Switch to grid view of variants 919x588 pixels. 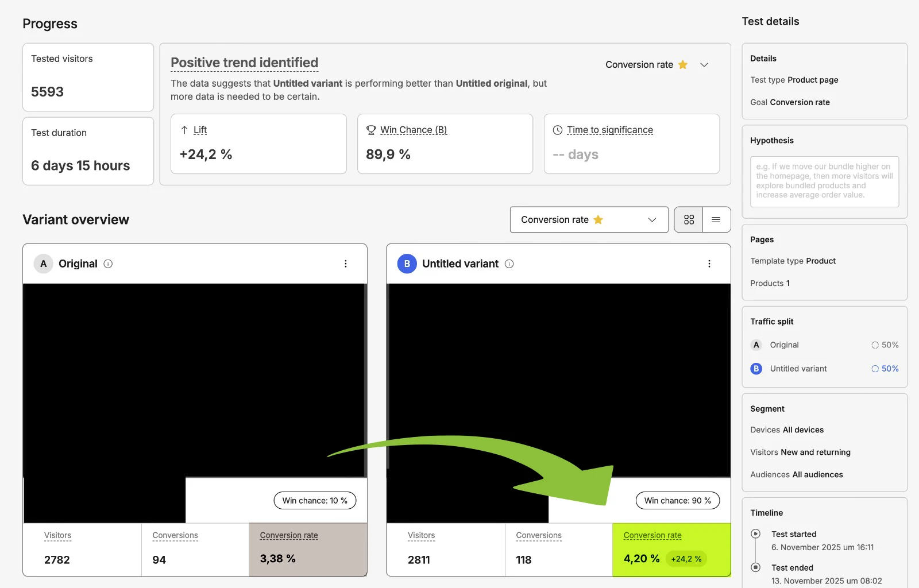tap(689, 219)
